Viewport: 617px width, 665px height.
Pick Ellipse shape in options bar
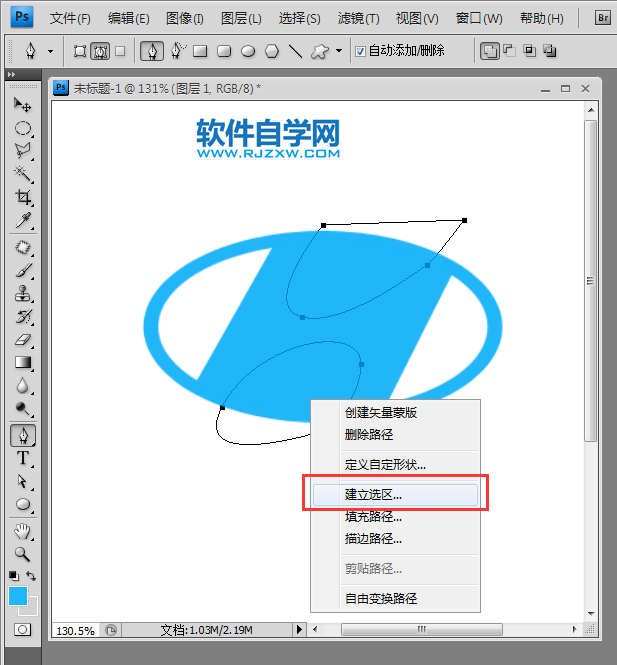point(248,51)
